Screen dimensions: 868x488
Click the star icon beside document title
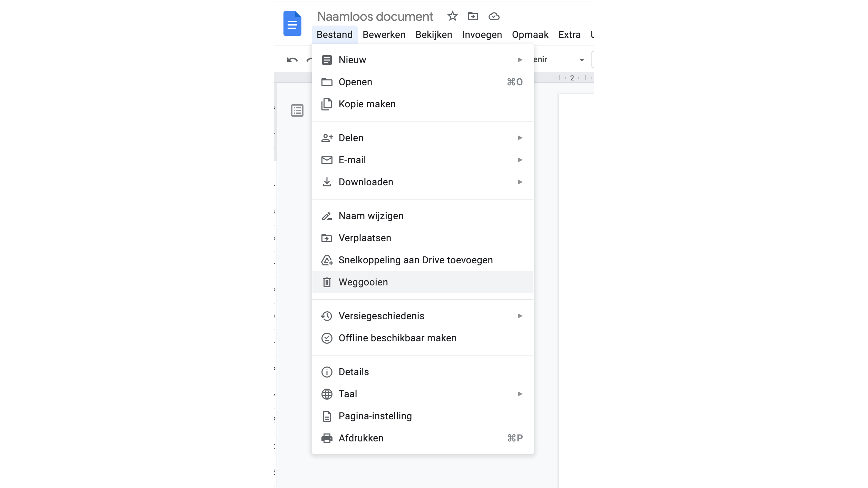tap(452, 16)
